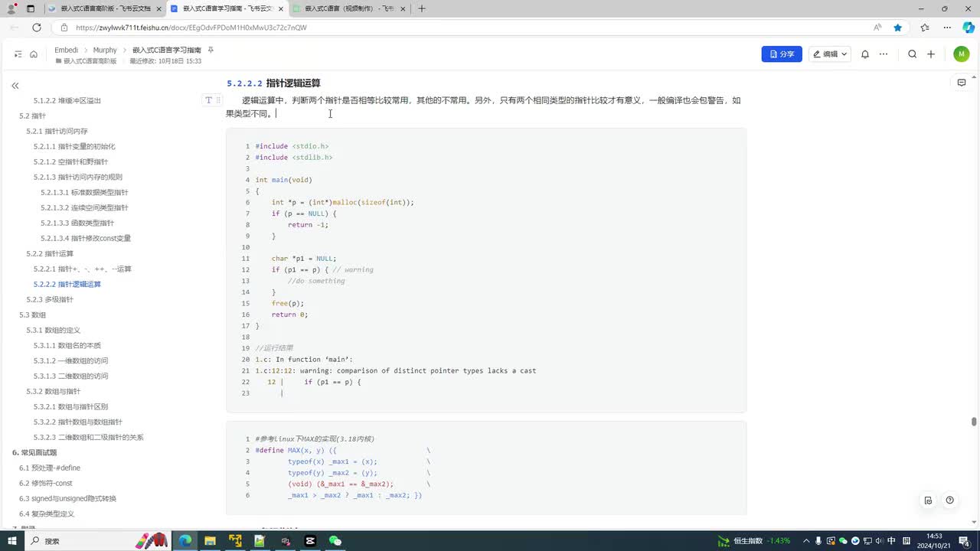The width and height of the screenshot is (980, 551).
Task: Open browser favorites list icon
Action: pyautogui.click(x=925, y=27)
